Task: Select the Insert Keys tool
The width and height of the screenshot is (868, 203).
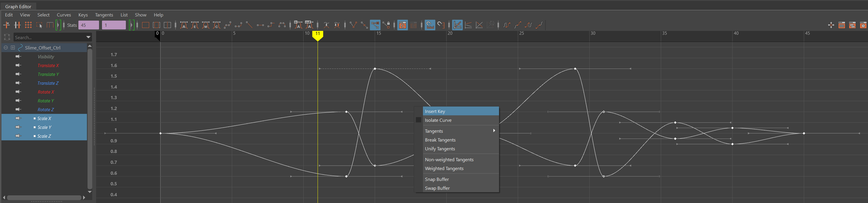Action: click(x=17, y=25)
